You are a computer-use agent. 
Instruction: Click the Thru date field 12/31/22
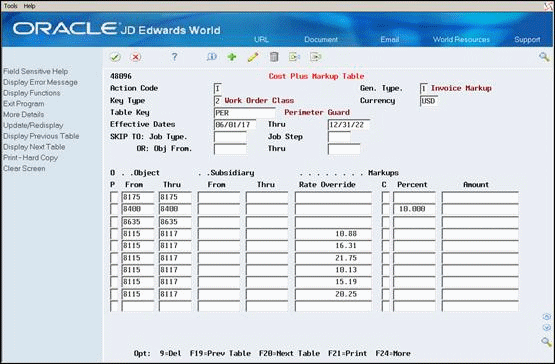(x=349, y=125)
